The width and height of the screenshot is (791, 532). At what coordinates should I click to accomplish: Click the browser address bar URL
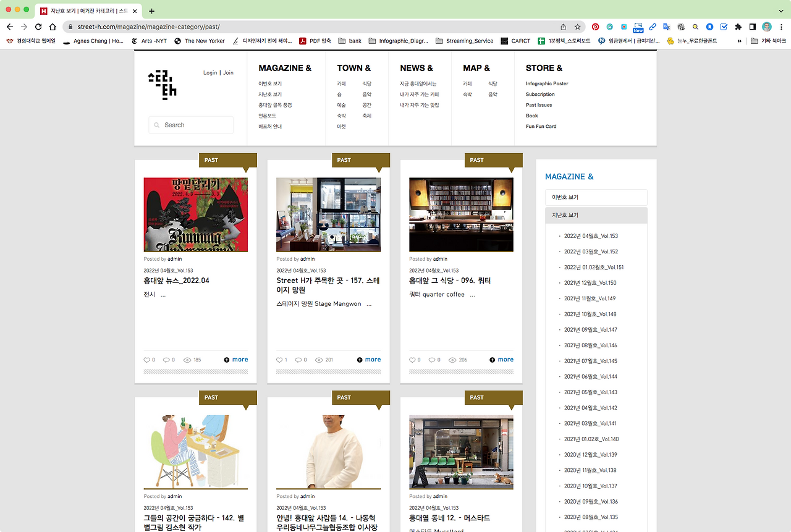(x=148, y=27)
